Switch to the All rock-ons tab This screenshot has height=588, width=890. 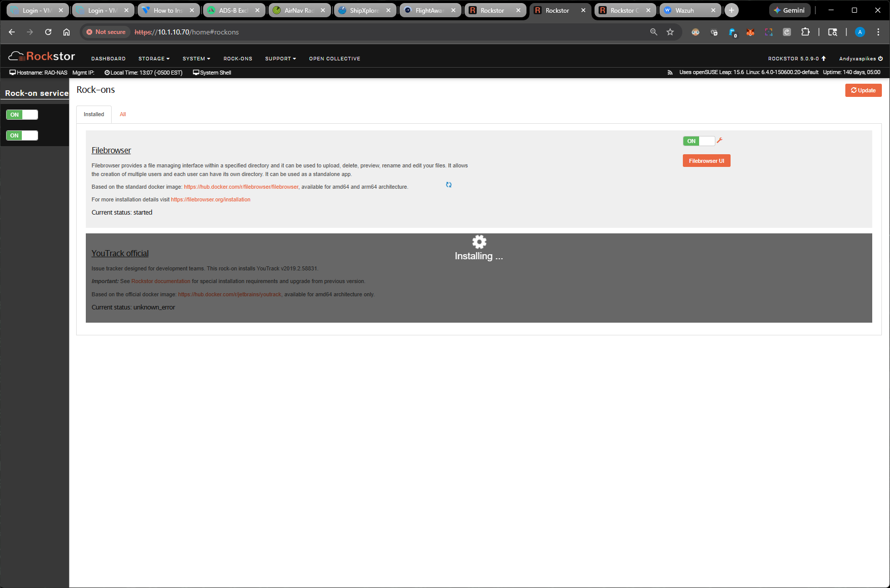point(123,115)
